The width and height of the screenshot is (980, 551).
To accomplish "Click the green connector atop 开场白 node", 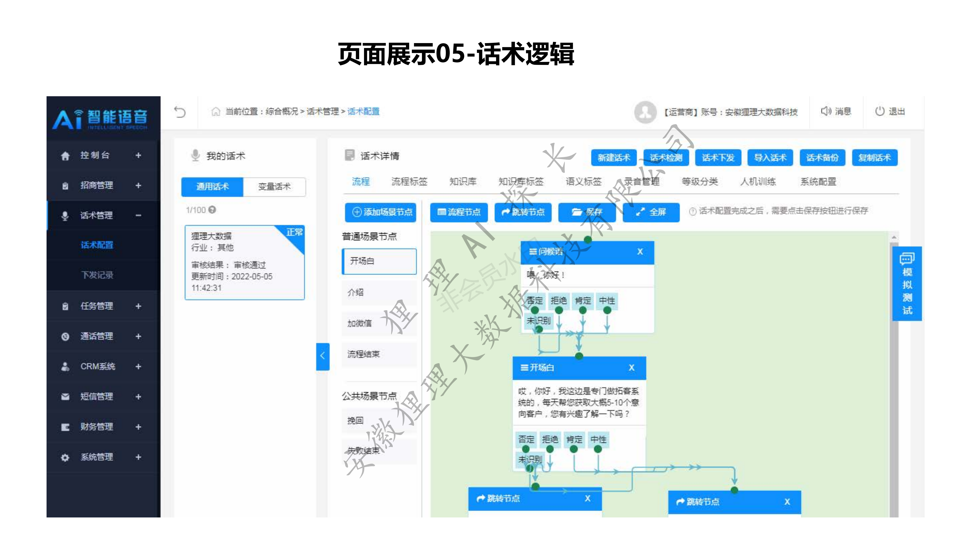I will pyautogui.click(x=579, y=356).
